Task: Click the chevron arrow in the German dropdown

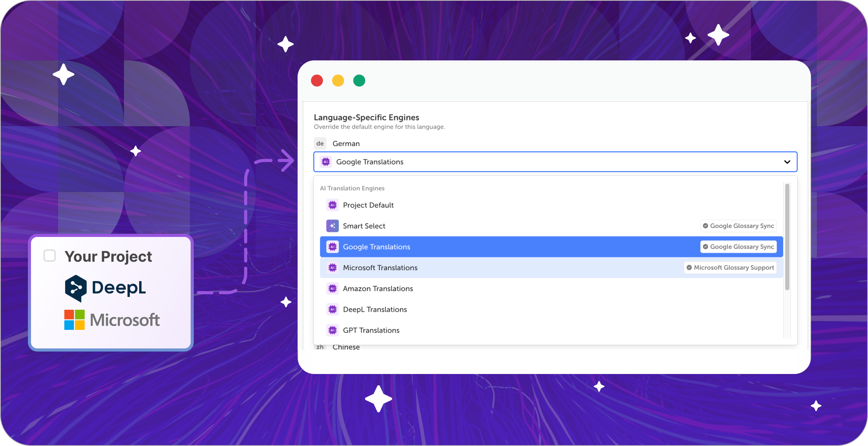Action: [x=787, y=162]
